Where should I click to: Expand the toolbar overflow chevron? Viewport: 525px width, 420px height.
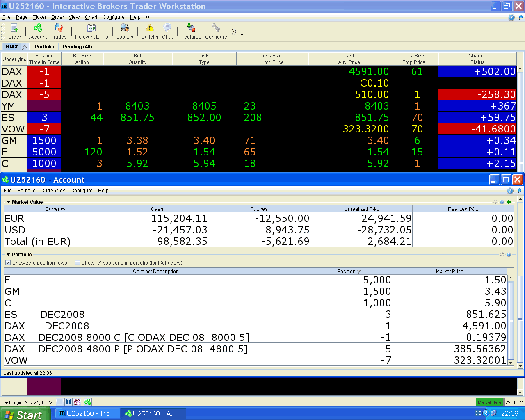tap(234, 32)
